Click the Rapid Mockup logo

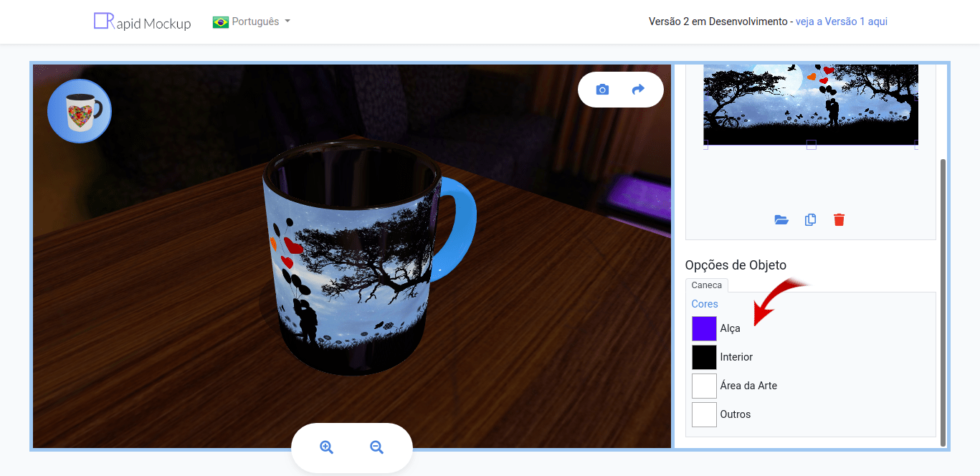click(x=141, y=22)
